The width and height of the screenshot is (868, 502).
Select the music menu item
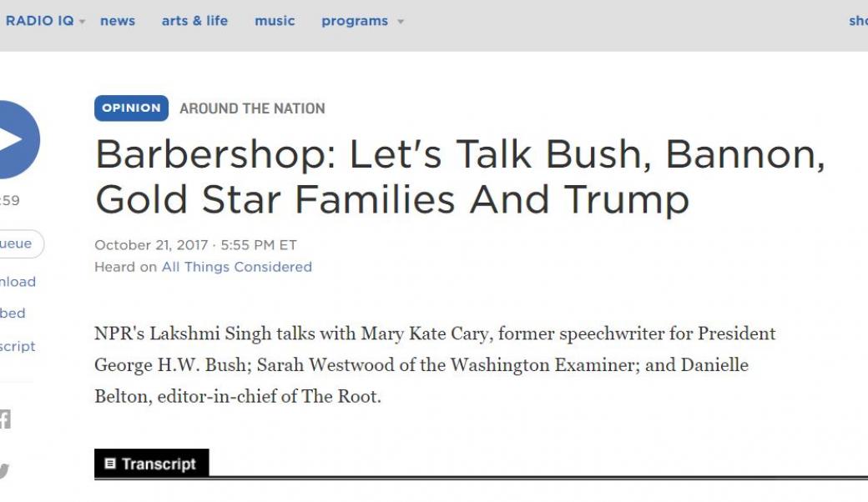tap(274, 20)
